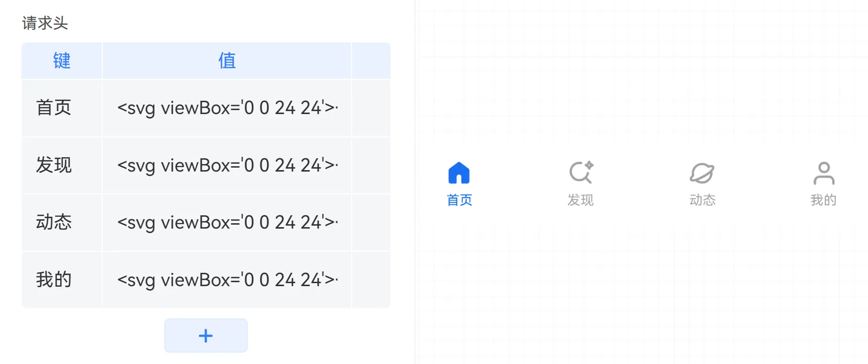Screen dimensions: 868x364
Task: Edit the 发现 key cell
Action: [62, 165]
